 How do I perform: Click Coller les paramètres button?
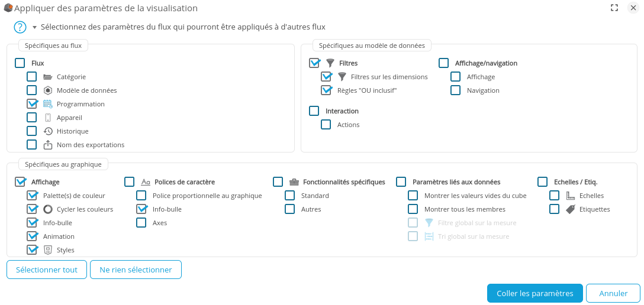[534, 293]
